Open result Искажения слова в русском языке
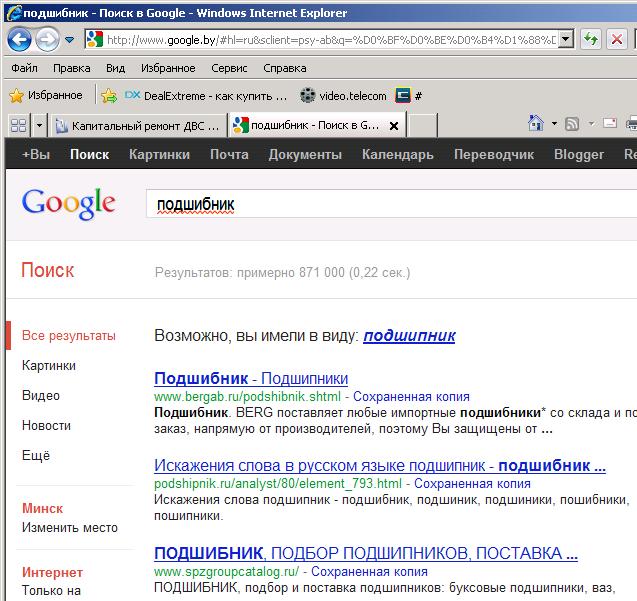The image size is (637, 601). point(380,466)
